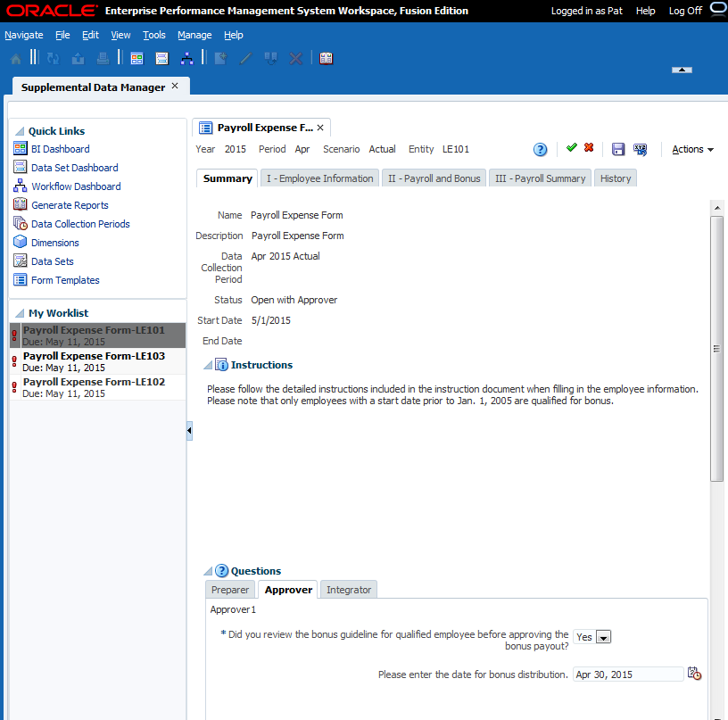The height and width of the screenshot is (720, 728).
Task: Collapse the left side panel with arrow
Action: click(x=189, y=431)
